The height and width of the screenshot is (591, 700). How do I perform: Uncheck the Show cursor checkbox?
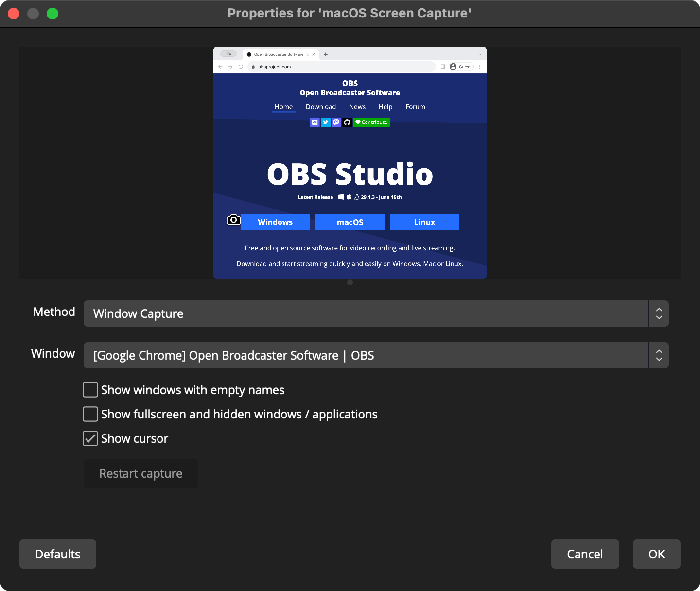click(90, 438)
